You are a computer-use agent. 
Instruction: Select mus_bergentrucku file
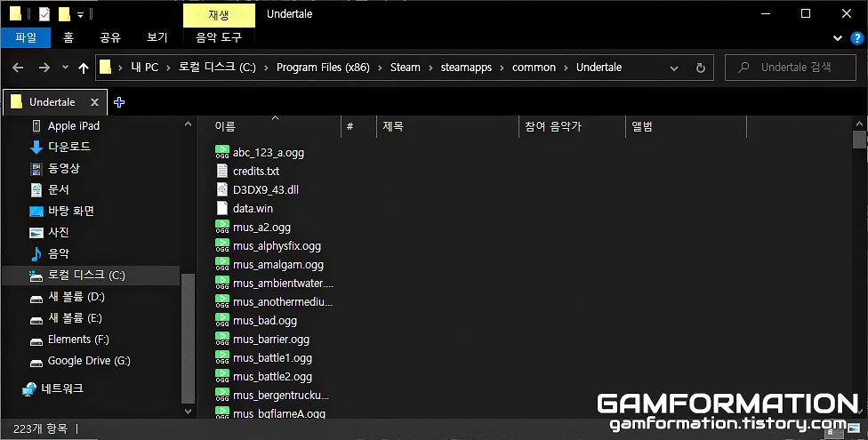281,396
